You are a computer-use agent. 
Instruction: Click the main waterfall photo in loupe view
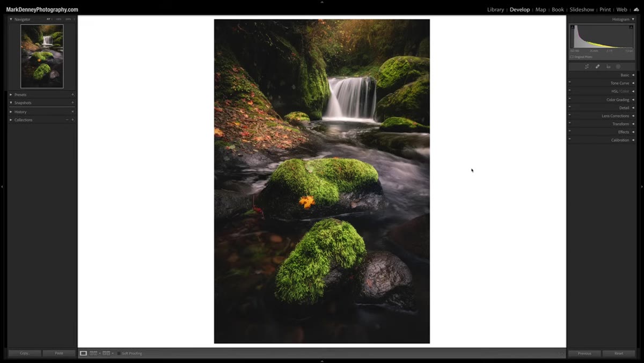coord(322,181)
